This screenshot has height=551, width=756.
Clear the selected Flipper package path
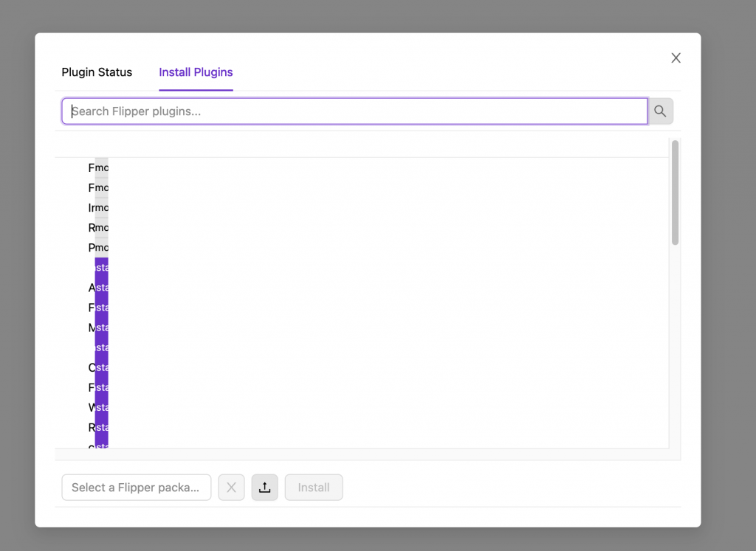pyautogui.click(x=231, y=488)
